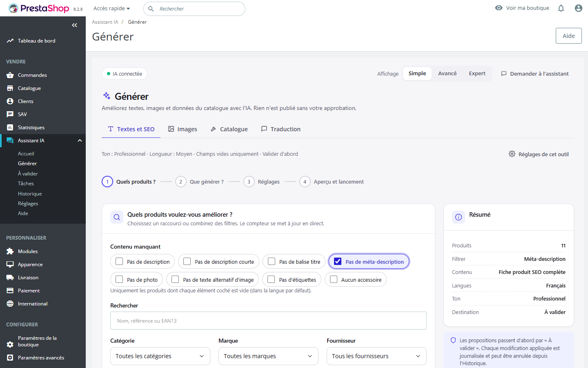Click the Clients person icon
The width and height of the screenshot is (588, 368).
[10, 101]
